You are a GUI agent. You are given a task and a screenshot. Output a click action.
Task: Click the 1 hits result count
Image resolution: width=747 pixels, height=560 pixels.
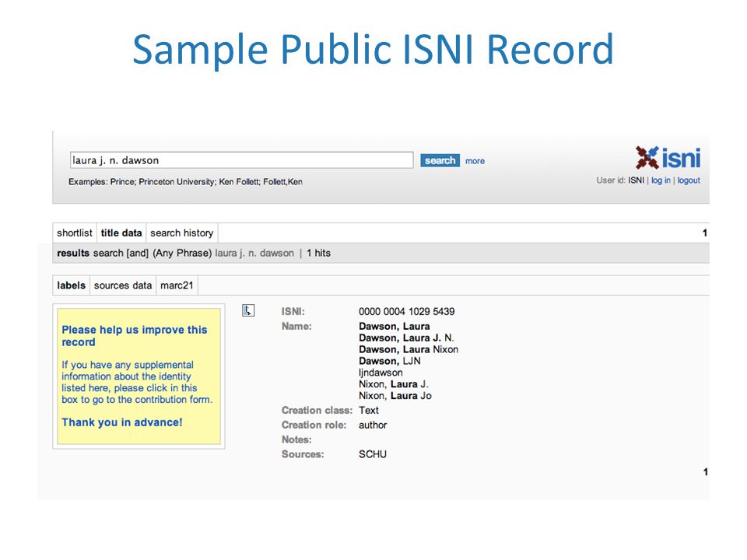319,253
